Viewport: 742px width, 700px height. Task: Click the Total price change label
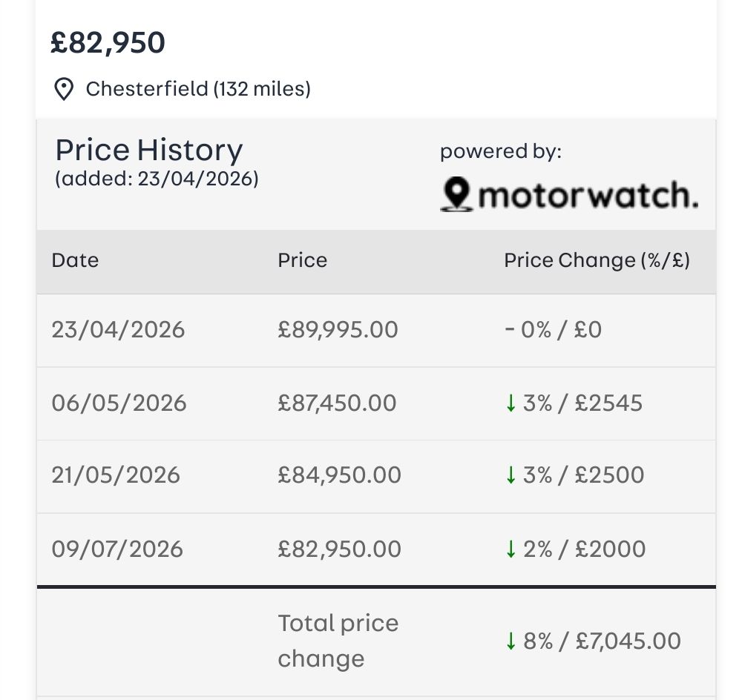(338, 641)
